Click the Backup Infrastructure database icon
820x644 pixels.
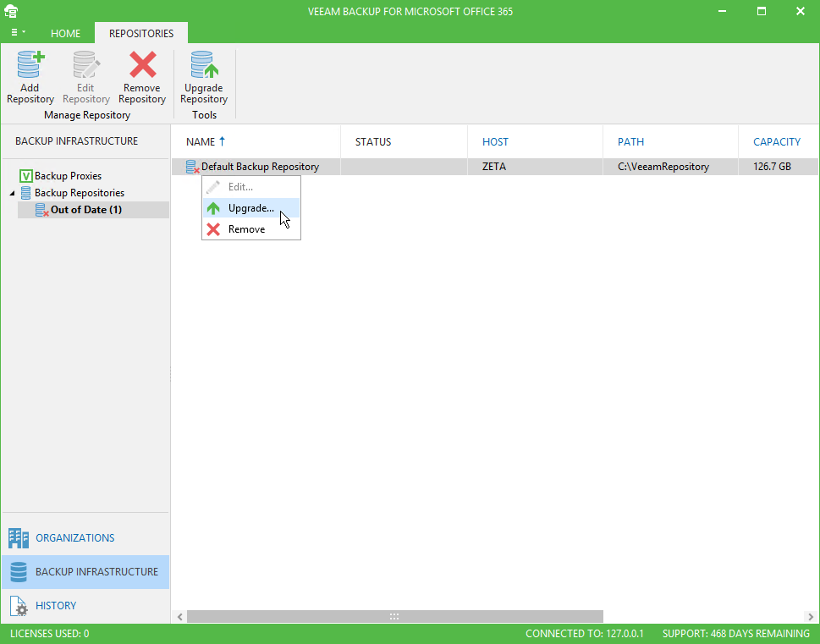pos(19,572)
